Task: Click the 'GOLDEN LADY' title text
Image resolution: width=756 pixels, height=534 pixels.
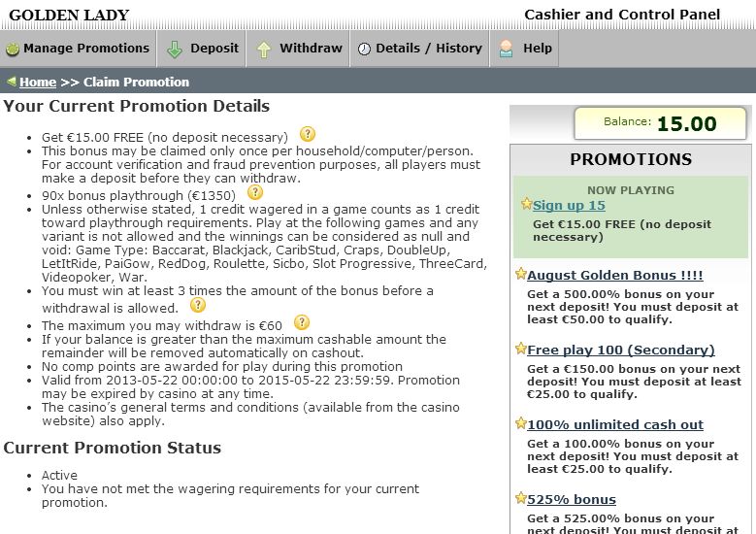Action: click(69, 15)
